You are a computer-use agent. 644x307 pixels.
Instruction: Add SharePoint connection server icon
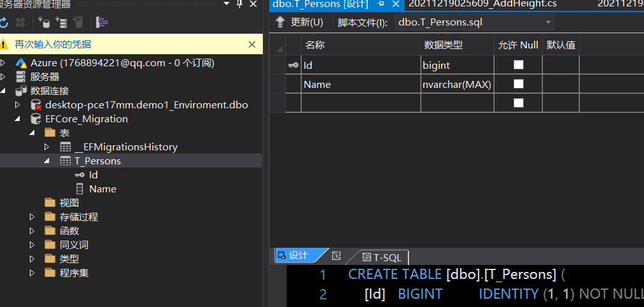(78, 22)
